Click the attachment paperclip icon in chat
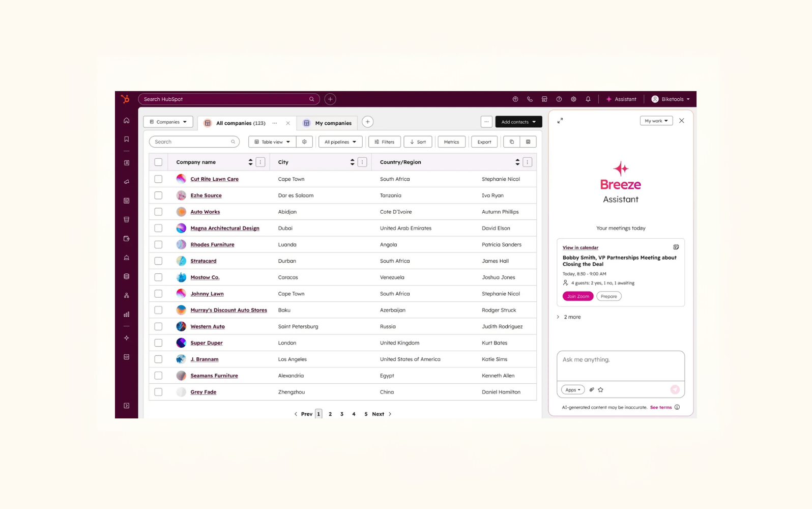The width and height of the screenshot is (812, 509). click(x=592, y=390)
